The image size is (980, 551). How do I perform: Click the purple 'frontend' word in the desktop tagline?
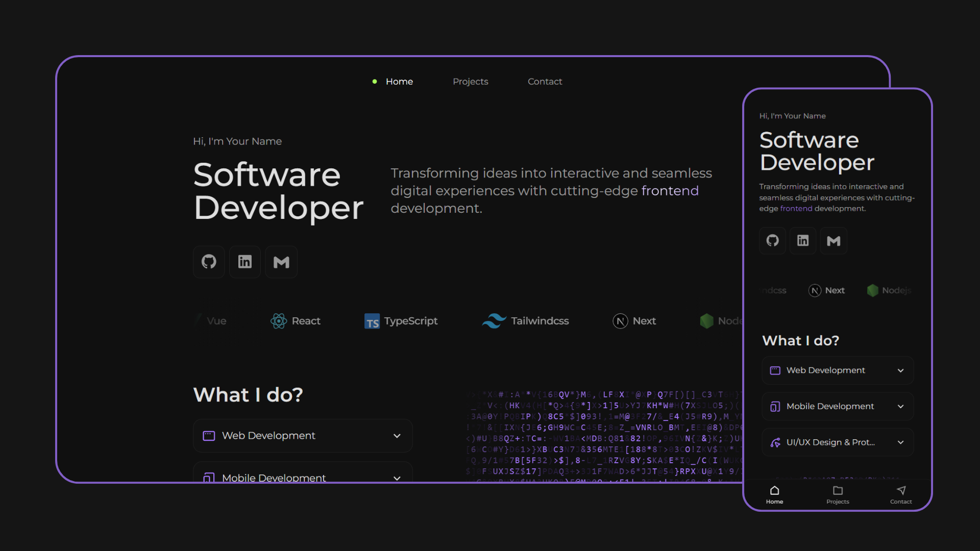click(670, 191)
